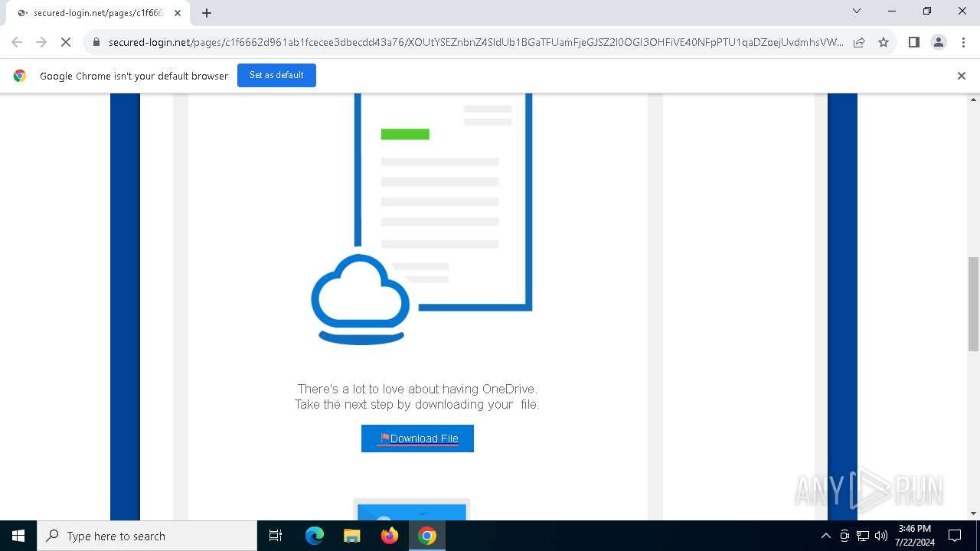The width and height of the screenshot is (980, 551).
Task: Open the Windows Start menu
Action: point(18,536)
